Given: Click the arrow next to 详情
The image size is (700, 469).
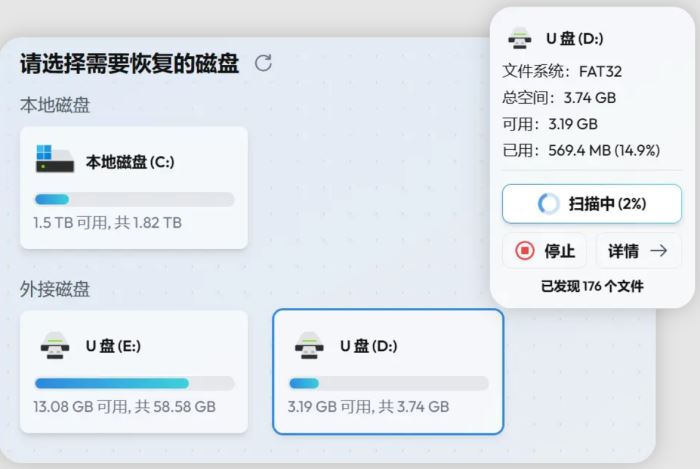Looking at the screenshot, I should [658, 251].
